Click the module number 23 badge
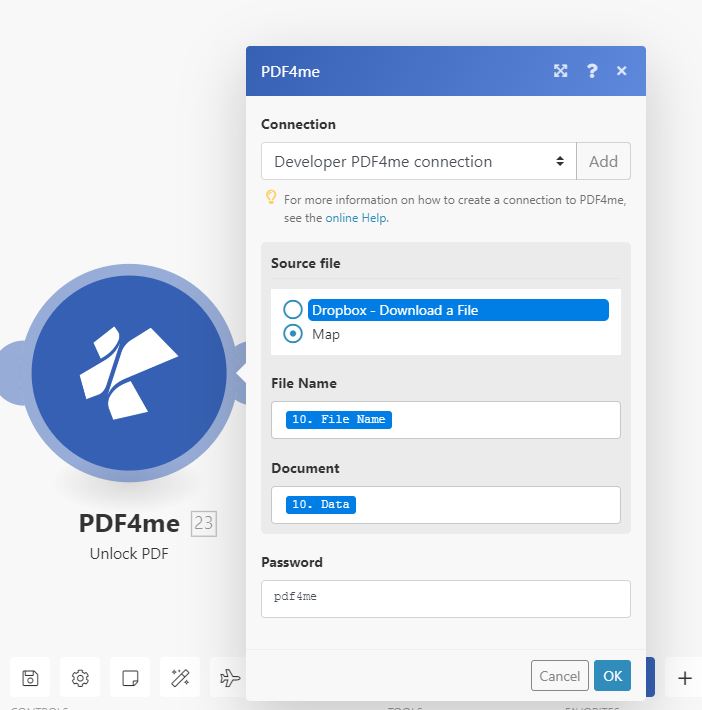The width and height of the screenshot is (702, 710). click(204, 523)
